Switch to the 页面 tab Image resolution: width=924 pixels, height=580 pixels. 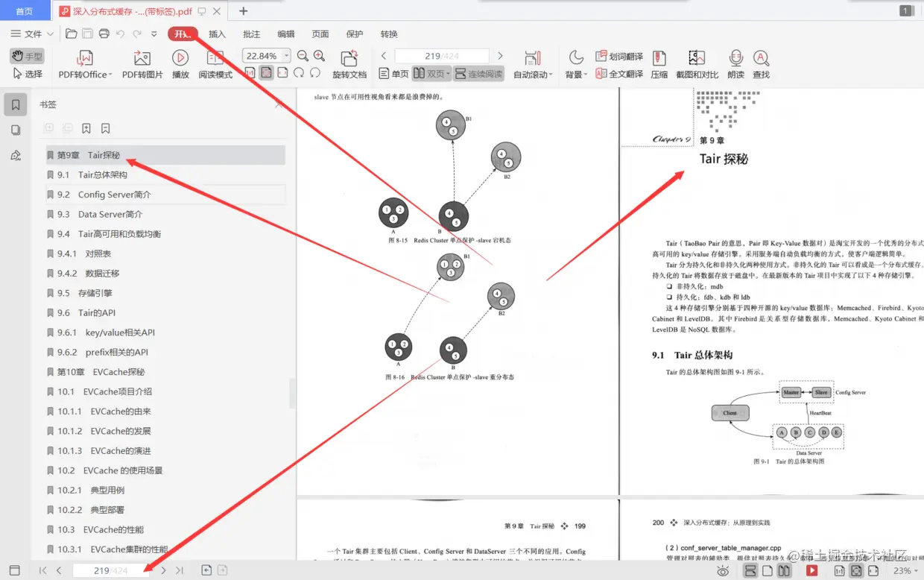[x=320, y=34]
